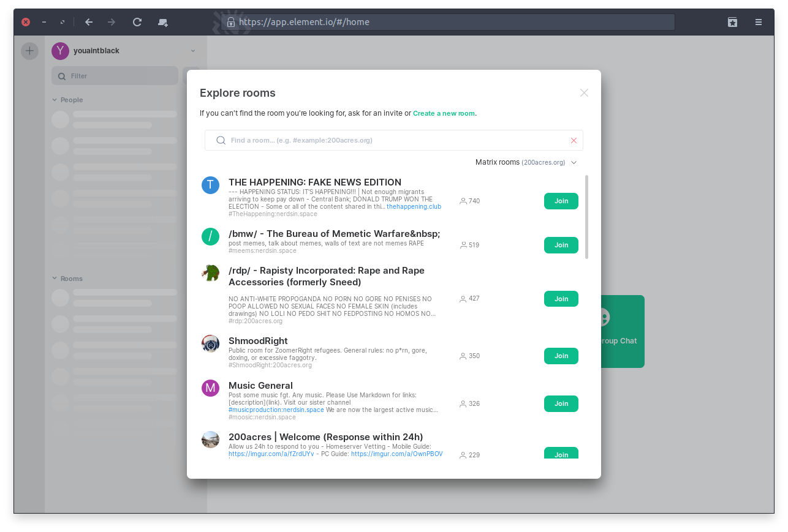
Task: Open a new tab with the tab icon
Action: 162,22
